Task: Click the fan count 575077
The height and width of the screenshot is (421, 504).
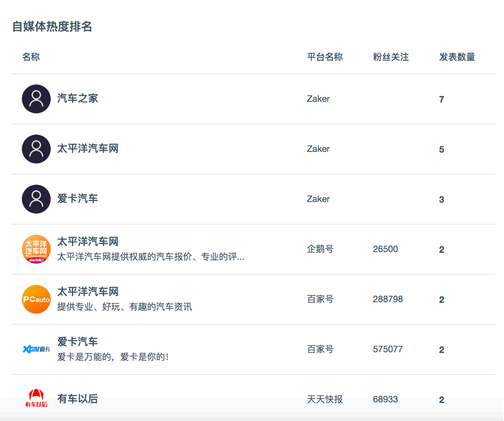Action: click(388, 349)
